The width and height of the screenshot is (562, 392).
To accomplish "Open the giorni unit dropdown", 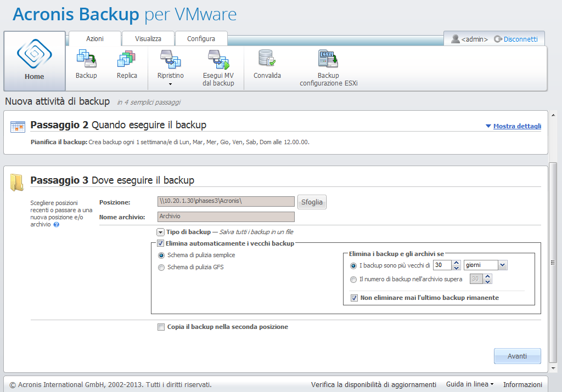I will tap(503, 265).
